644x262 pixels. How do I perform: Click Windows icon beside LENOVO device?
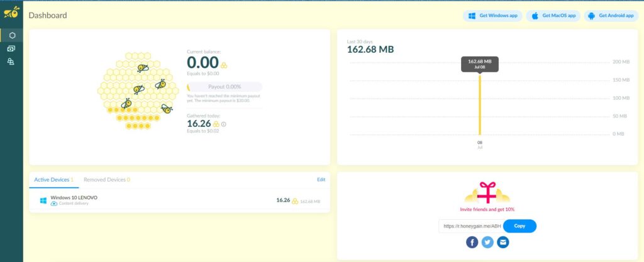[43, 200]
